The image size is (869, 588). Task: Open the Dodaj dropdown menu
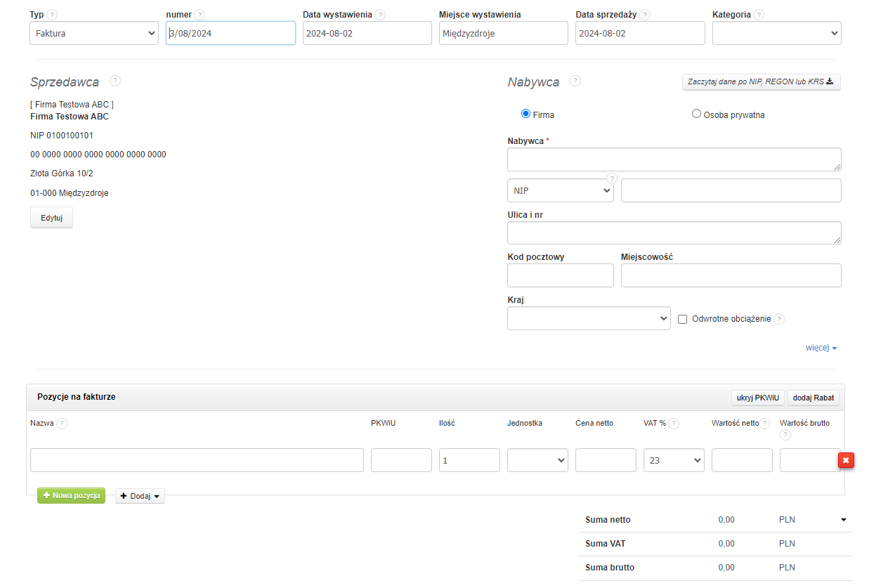(140, 496)
